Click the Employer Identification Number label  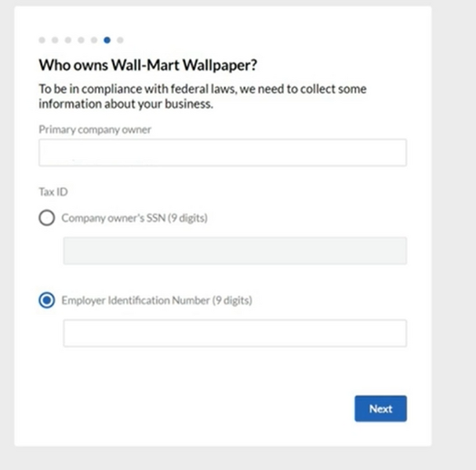click(x=157, y=301)
